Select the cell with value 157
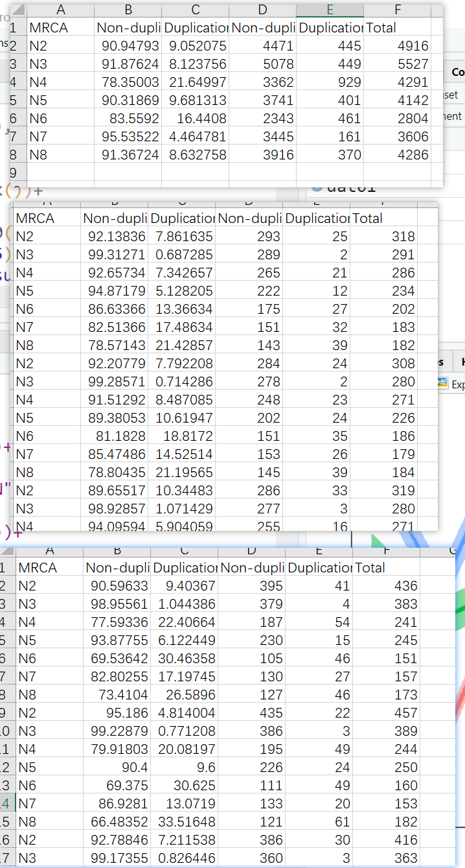This screenshot has height=868, width=465. tap(387, 676)
